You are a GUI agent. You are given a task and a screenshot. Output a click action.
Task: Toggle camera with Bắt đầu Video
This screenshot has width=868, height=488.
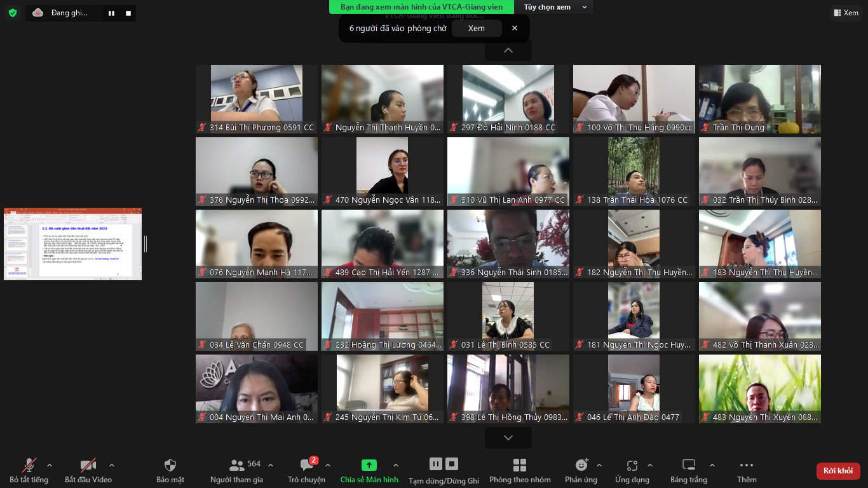[x=88, y=470]
